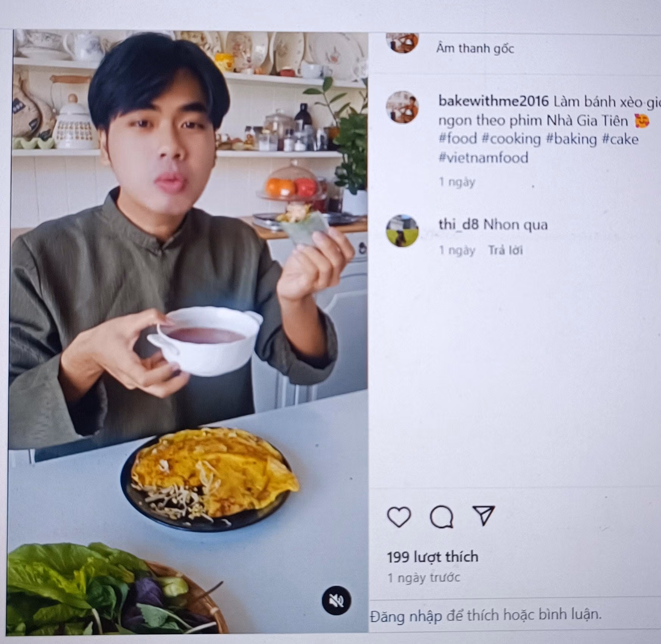The width and height of the screenshot is (661, 644).
Task: Unmute the video with the speaker icon
Action: coord(336,600)
